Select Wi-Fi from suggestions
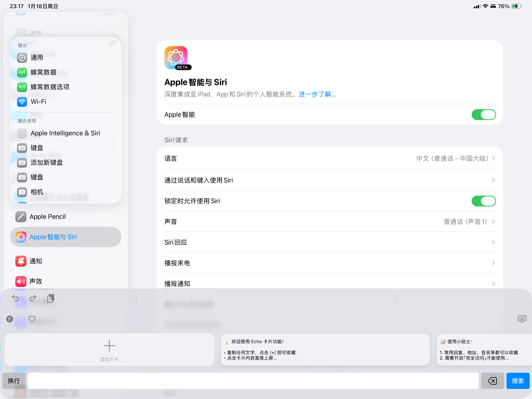 click(66, 102)
